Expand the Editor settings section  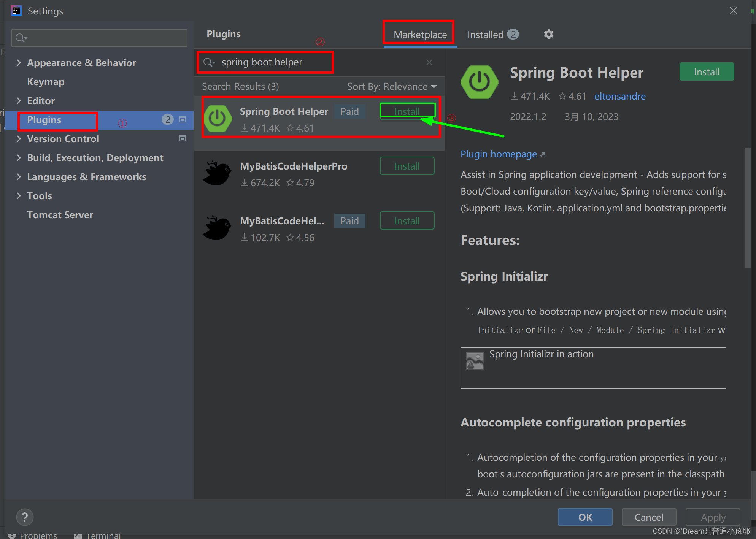19,100
